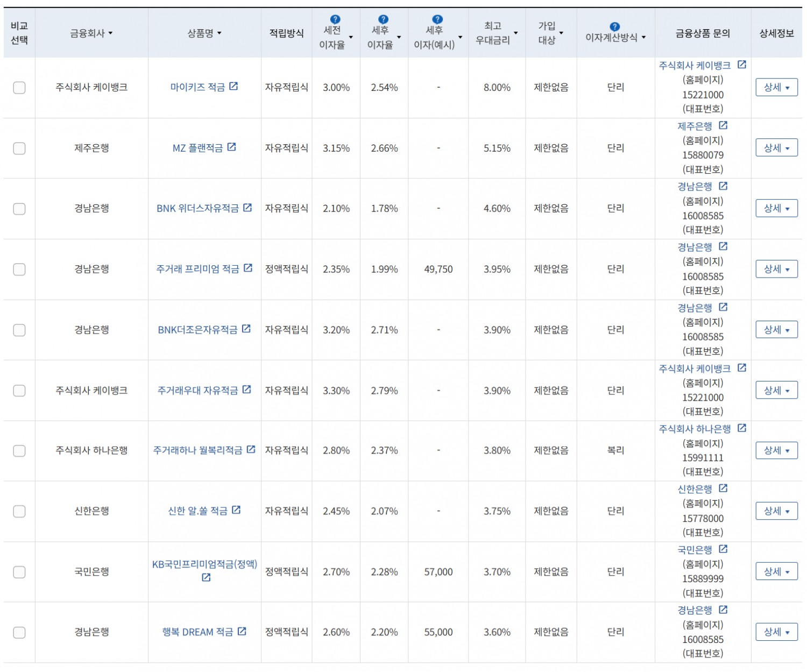Check compare box for 주식회사 하나은행 row
807x672 pixels.
19,451
